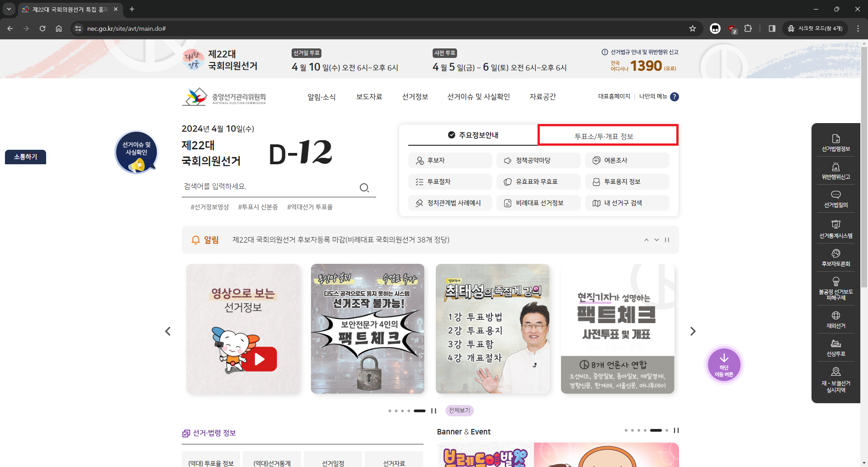The height and width of the screenshot is (467, 868).
Task: Open 불공정 선거보도 피해구제 sidebar item
Action: click(835, 289)
